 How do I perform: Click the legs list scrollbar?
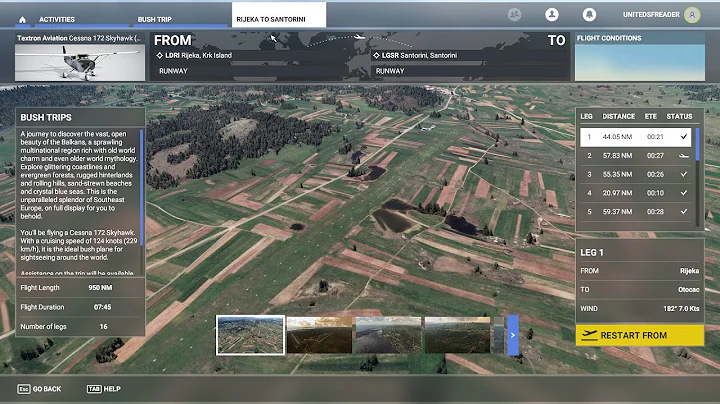coord(698,145)
